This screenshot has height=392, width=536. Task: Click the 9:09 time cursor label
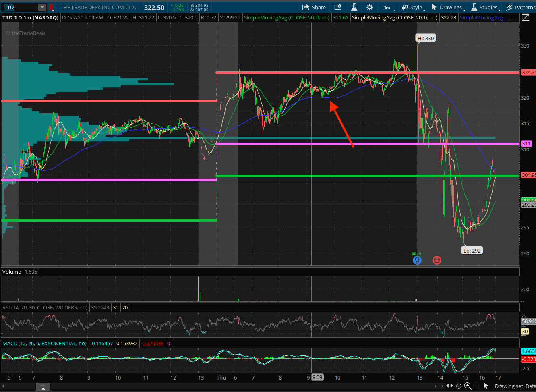pyautogui.click(x=317, y=377)
